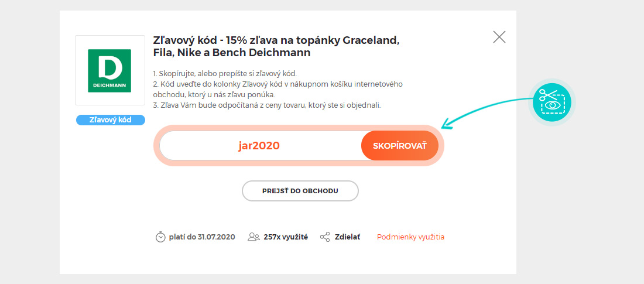Click the 15% zľava headline title

276,46
